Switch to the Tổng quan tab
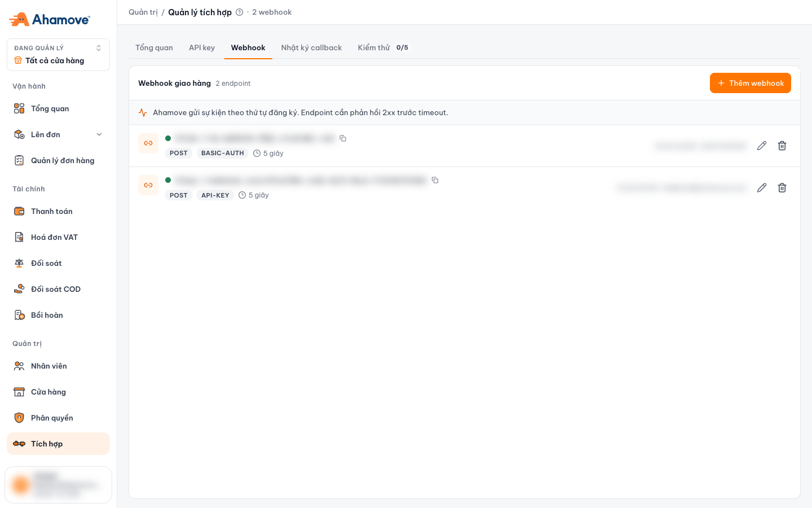The height and width of the screenshot is (508, 812). (x=154, y=47)
